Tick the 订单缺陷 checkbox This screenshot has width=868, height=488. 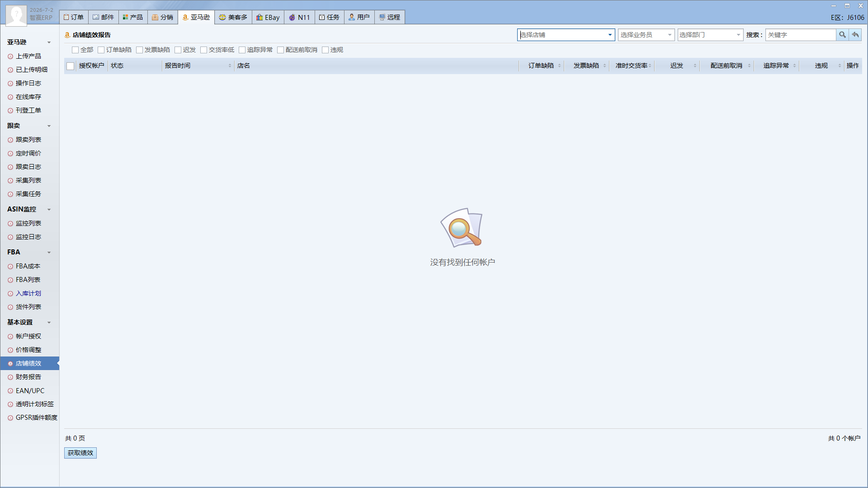tap(101, 50)
